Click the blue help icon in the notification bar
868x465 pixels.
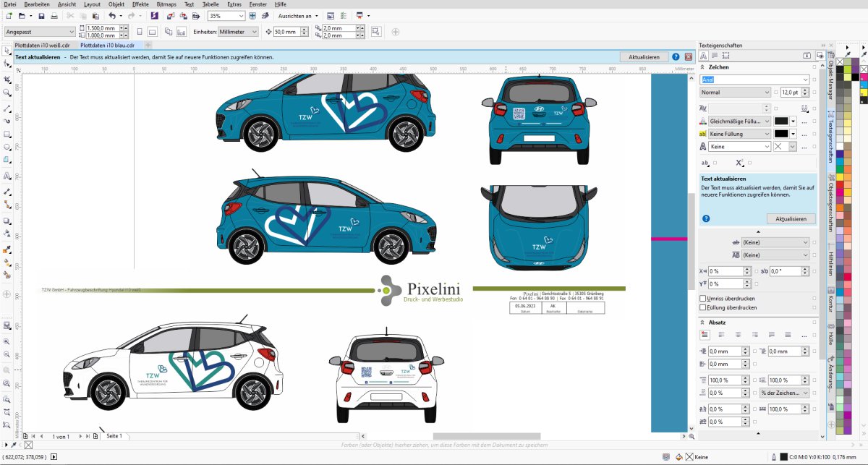(x=676, y=56)
